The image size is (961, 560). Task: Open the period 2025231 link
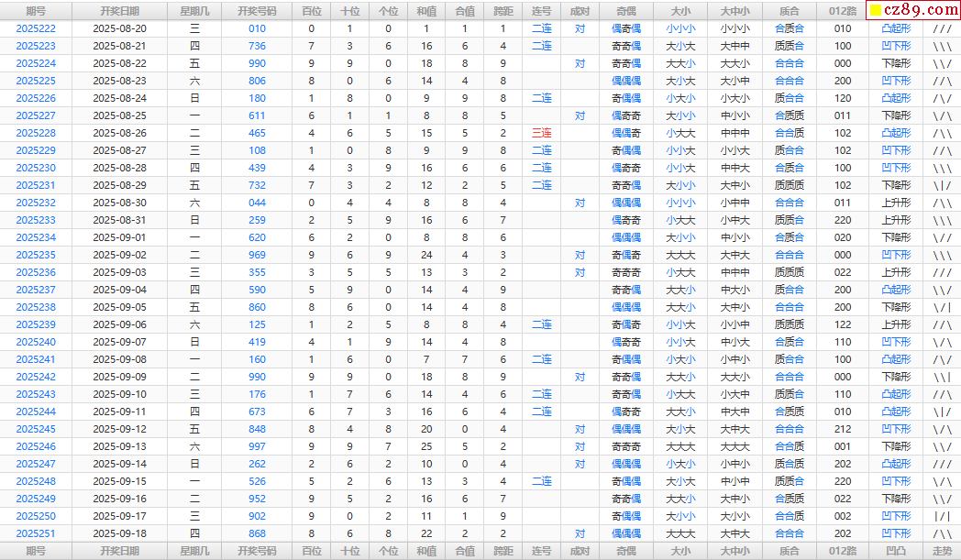36,185
